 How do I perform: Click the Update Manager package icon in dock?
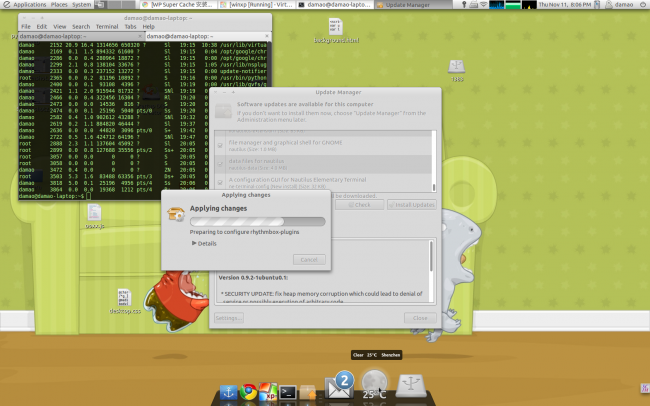308,392
